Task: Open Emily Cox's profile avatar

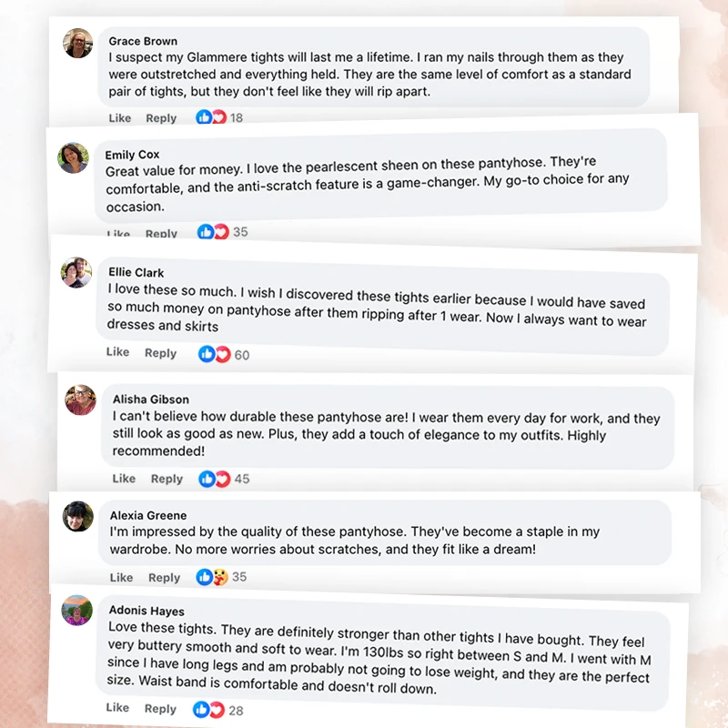Action: (x=73, y=157)
